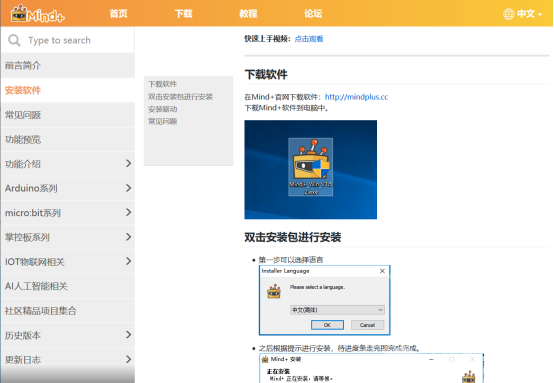Open the http://mindplus.cc link
The image size is (554, 383).
356,97
